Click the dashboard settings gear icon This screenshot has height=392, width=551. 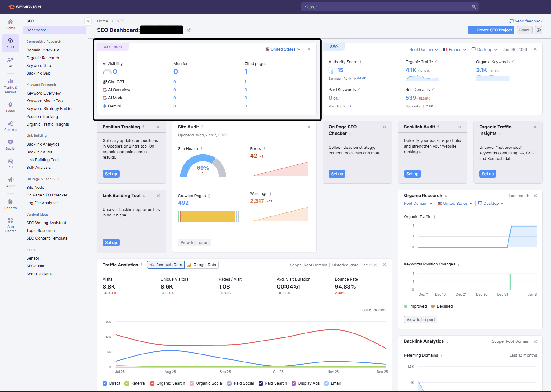pos(538,30)
